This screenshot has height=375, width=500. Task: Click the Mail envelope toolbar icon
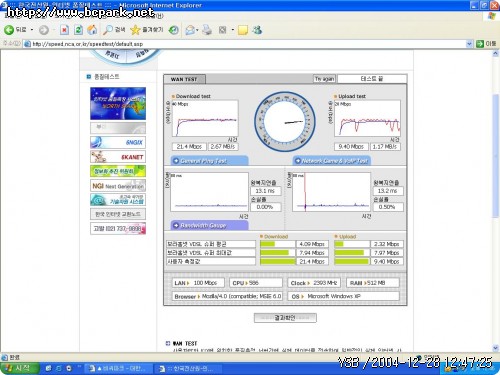click(x=190, y=30)
